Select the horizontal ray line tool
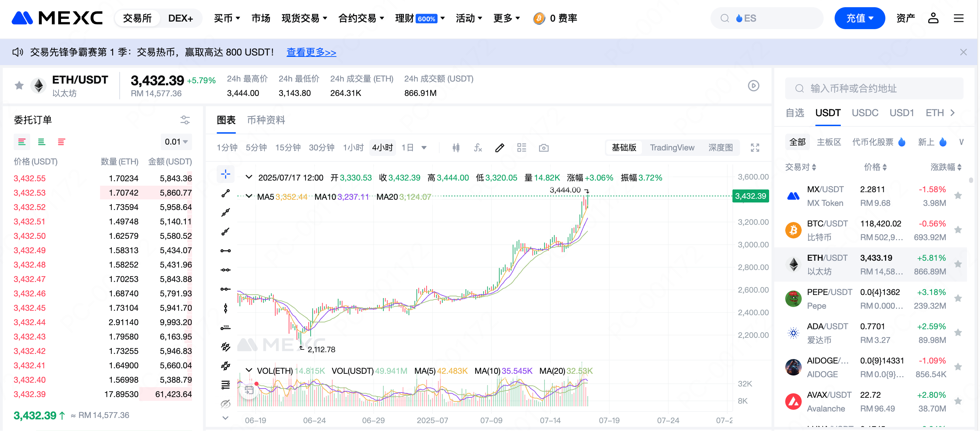 (226, 289)
